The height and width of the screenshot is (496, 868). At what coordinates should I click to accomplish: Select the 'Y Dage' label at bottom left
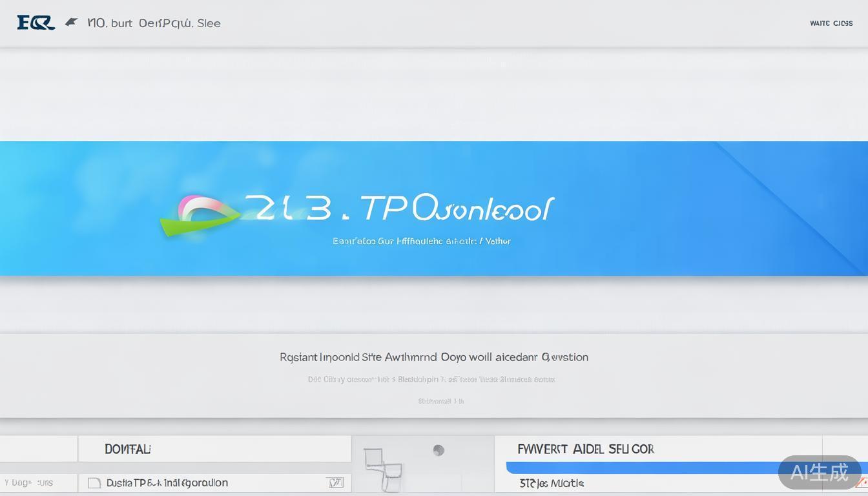click(x=28, y=482)
